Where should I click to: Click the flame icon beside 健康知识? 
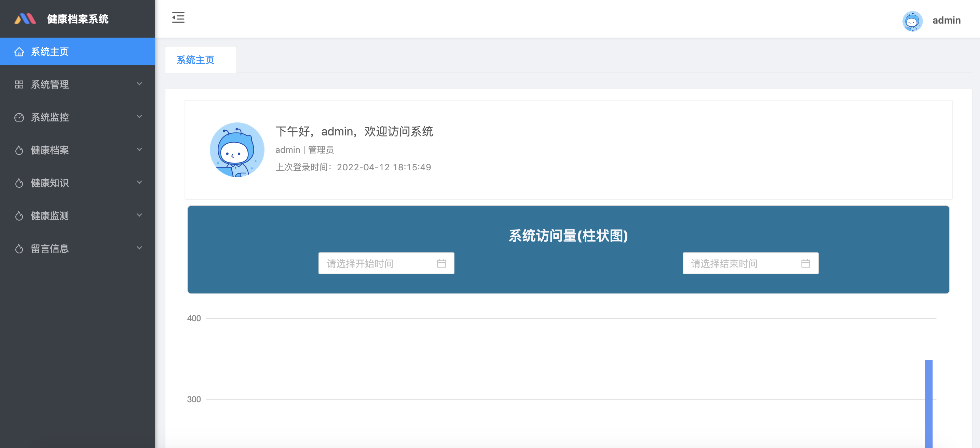tap(19, 183)
